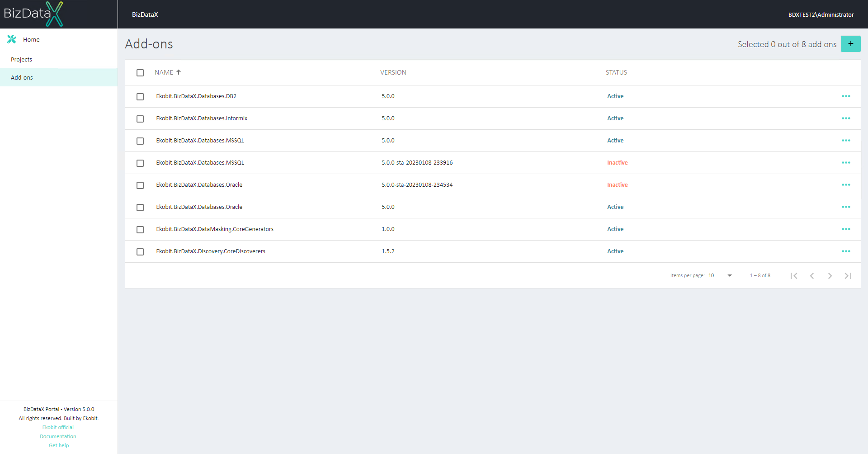
Task: Click Inactive status of Oracle row
Action: point(617,185)
